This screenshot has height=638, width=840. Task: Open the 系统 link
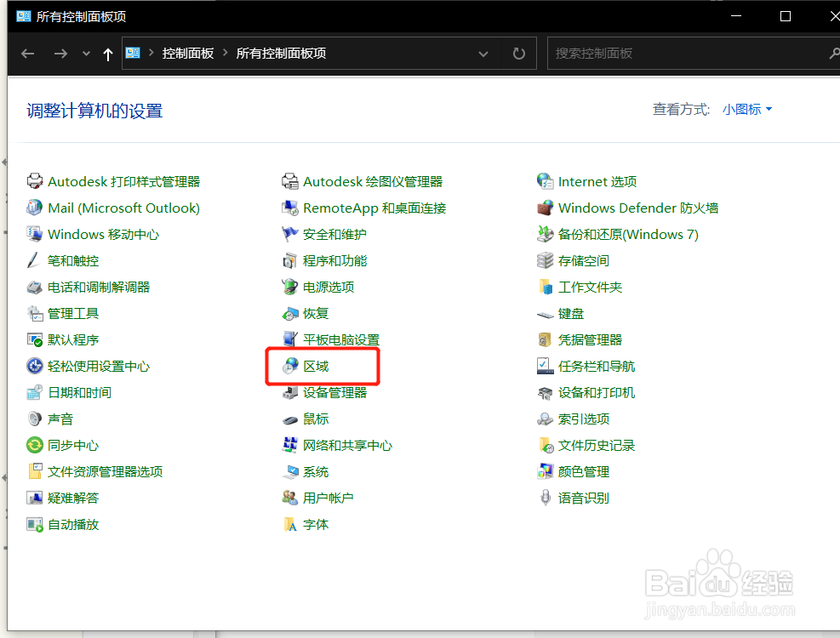coord(316,471)
